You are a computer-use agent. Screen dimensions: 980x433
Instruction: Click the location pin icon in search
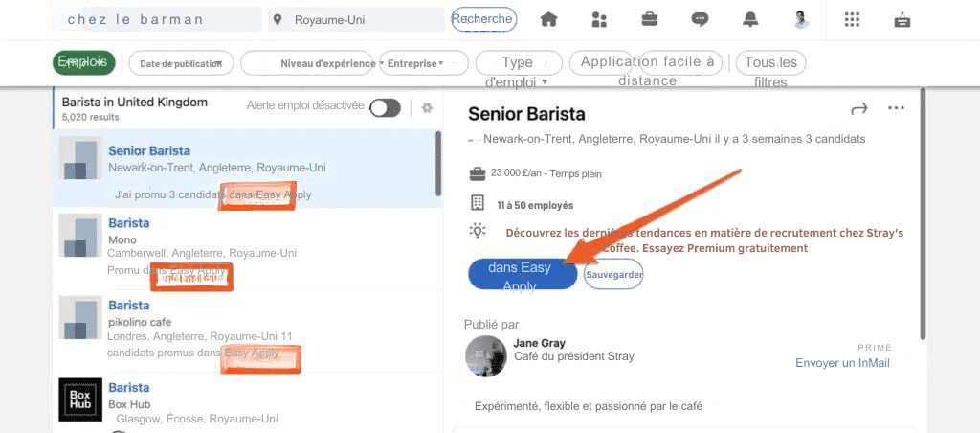278,20
